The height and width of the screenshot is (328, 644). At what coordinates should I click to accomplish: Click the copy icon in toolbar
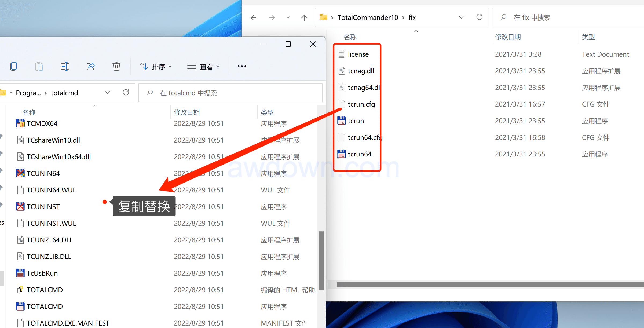click(x=13, y=66)
